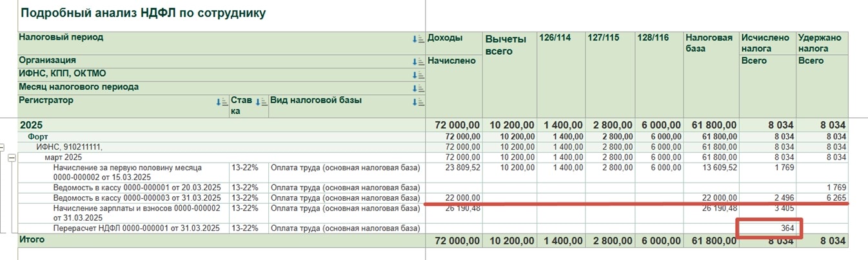868x260 pixels.
Task: Select 1 769 in Исчислено налога column
Action: click(x=784, y=168)
